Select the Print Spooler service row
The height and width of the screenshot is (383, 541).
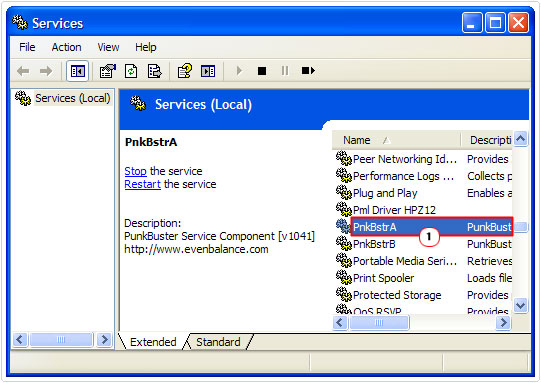424,278
